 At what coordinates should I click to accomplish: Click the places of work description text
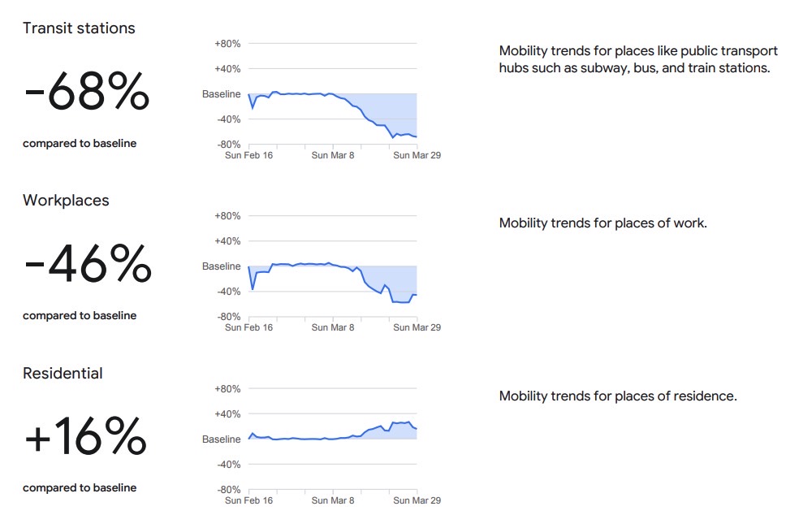click(x=603, y=223)
